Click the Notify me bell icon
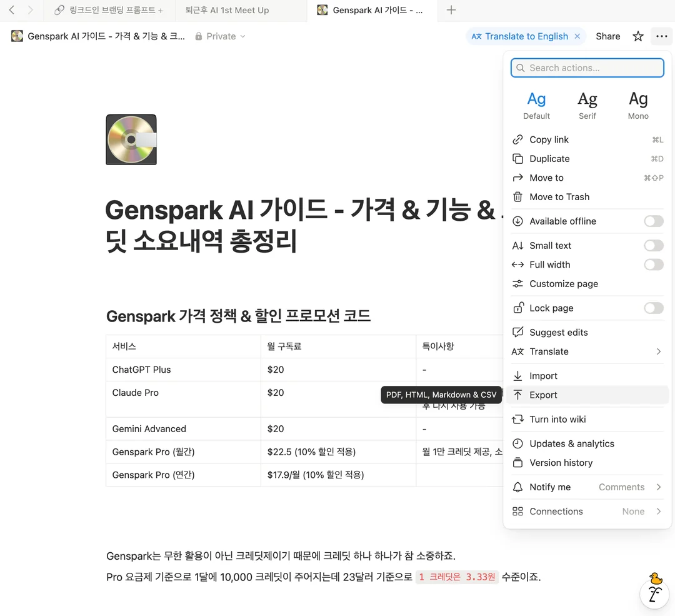 pyautogui.click(x=517, y=487)
